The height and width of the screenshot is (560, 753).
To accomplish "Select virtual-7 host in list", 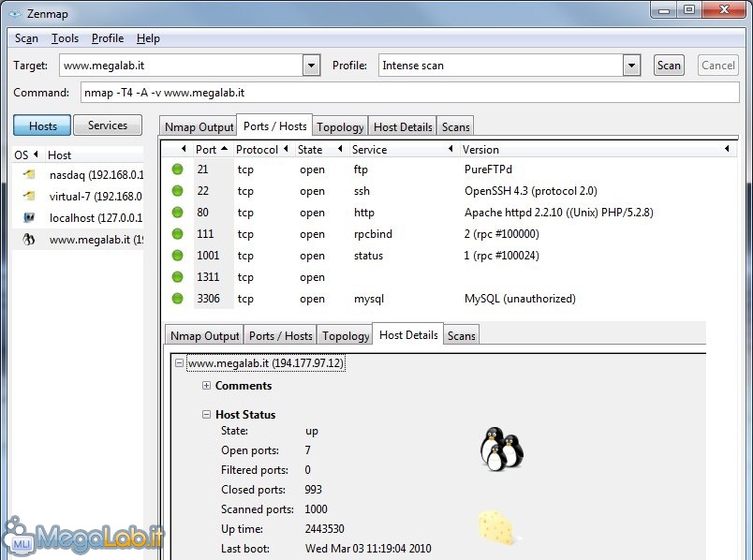I will pos(78,197).
